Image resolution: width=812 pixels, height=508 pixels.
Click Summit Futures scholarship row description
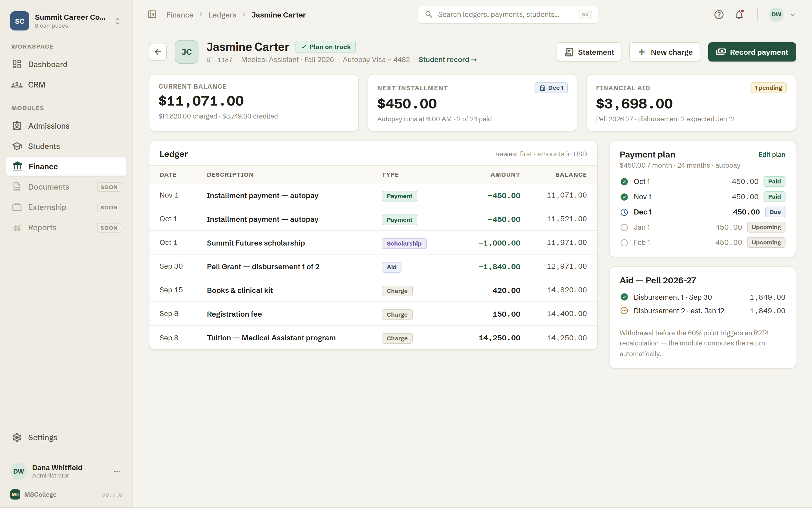pos(256,243)
